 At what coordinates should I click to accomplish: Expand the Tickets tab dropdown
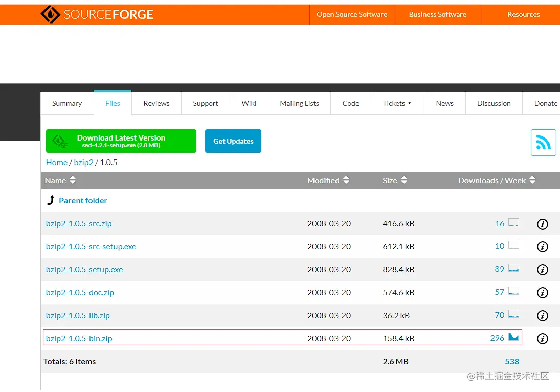pyautogui.click(x=397, y=103)
